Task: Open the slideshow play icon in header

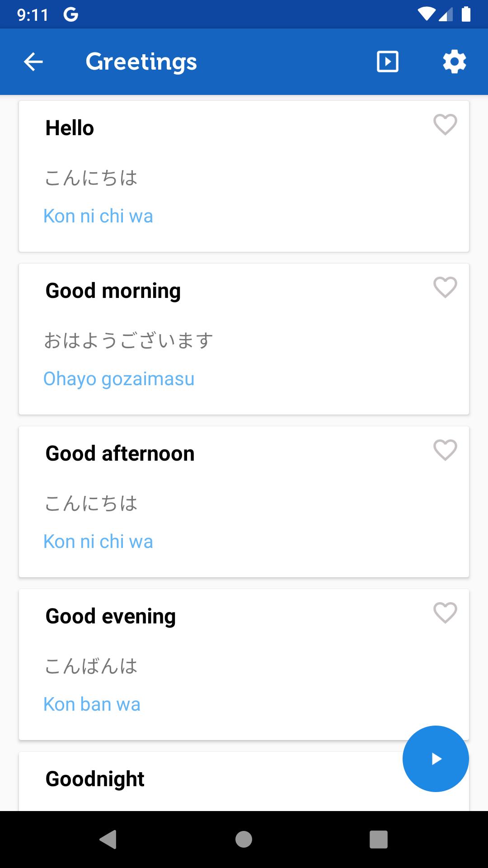Action: click(x=387, y=62)
